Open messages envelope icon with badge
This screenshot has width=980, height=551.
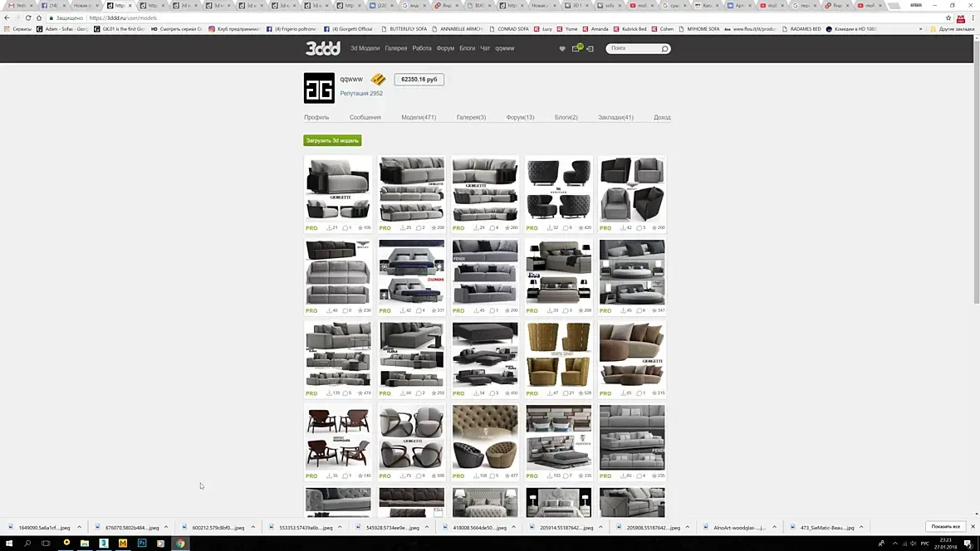[576, 48]
